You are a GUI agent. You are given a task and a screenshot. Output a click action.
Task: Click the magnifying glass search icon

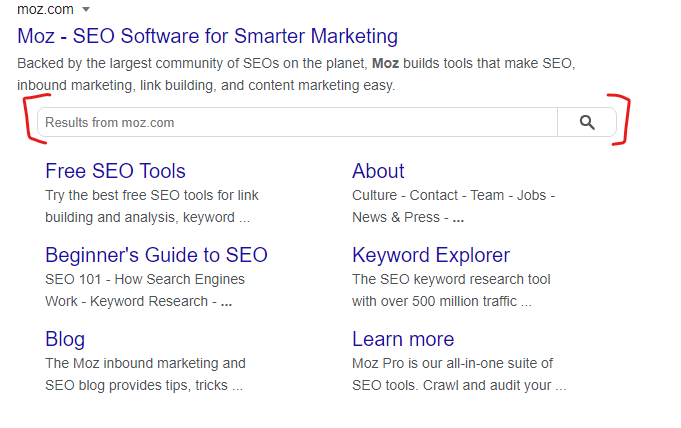tap(587, 123)
